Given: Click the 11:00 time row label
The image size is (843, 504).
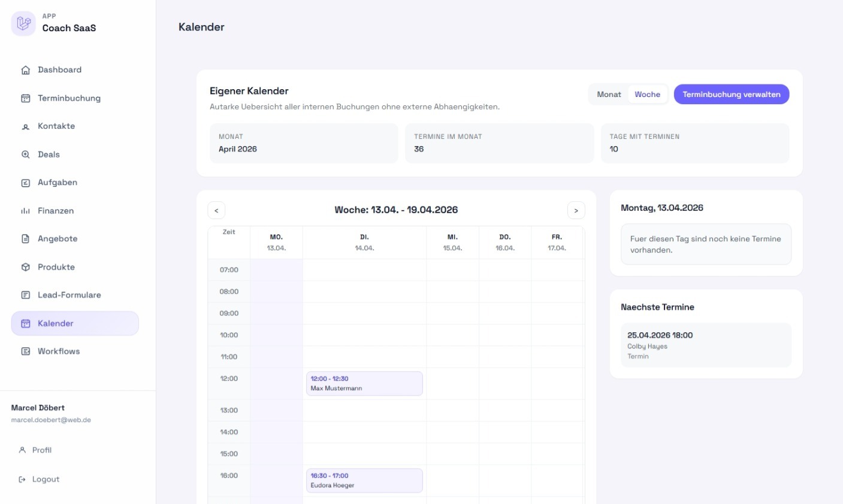Looking at the screenshot, I should point(229,357).
